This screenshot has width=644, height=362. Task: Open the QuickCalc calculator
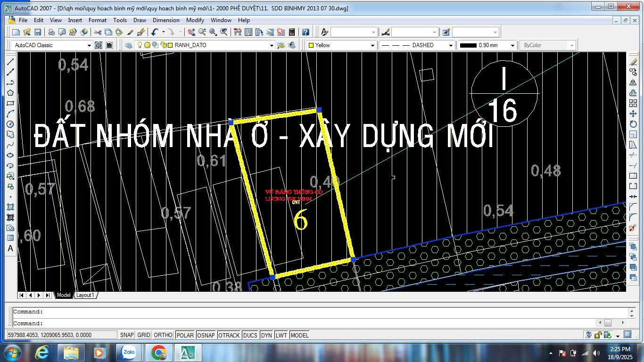pyautogui.click(x=292, y=32)
